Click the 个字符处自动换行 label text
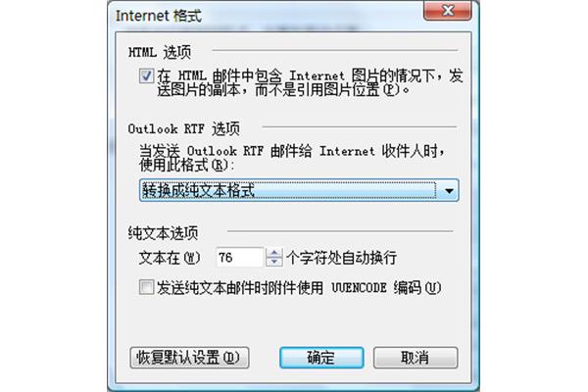 click(342, 258)
